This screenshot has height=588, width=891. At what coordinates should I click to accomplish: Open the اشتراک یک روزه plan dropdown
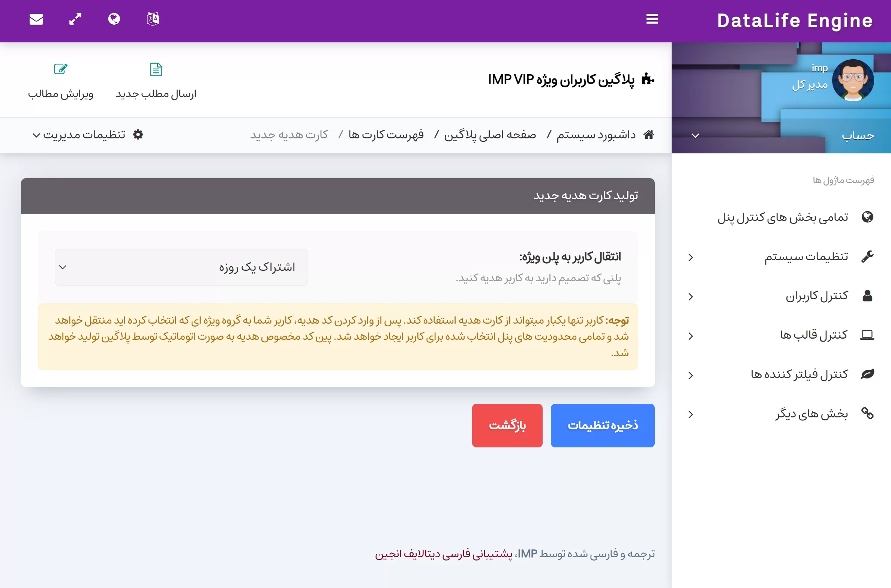point(181,267)
